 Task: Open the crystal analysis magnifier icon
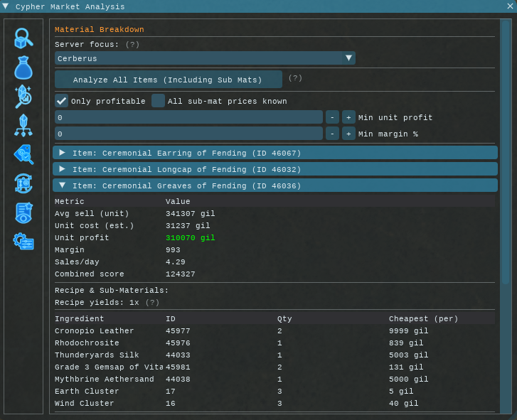(x=23, y=96)
